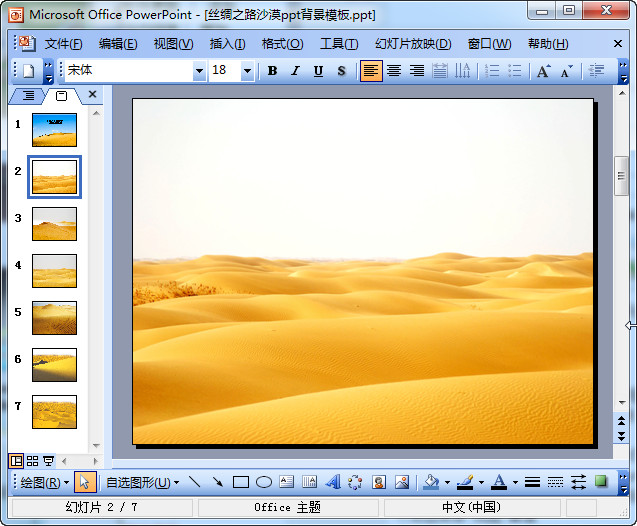Click Decrease Font Size icon
The image size is (637, 526).
click(x=566, y=71)
